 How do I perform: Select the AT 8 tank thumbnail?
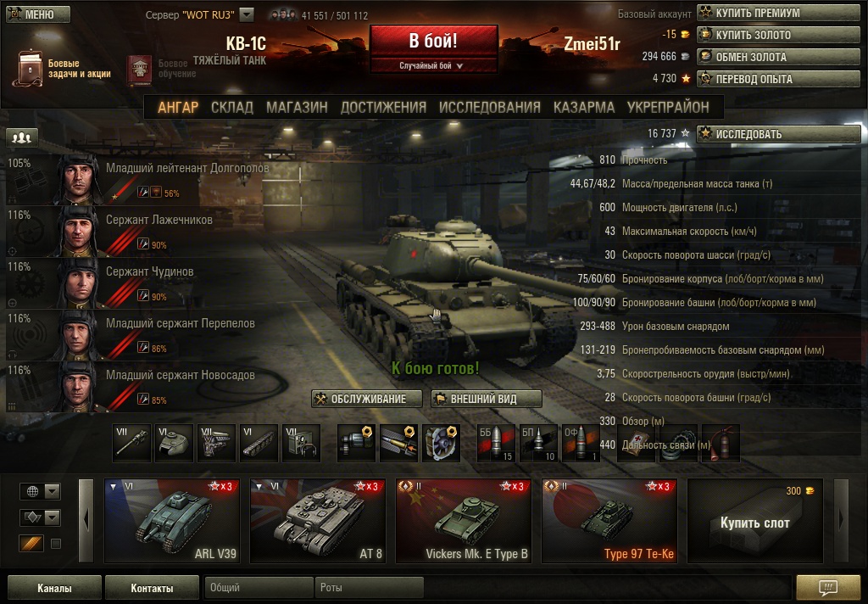[318, 521]
